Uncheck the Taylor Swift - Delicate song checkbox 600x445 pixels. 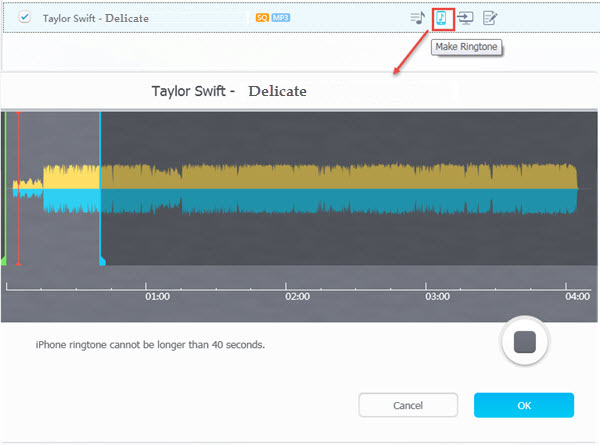tap(25, 18)
